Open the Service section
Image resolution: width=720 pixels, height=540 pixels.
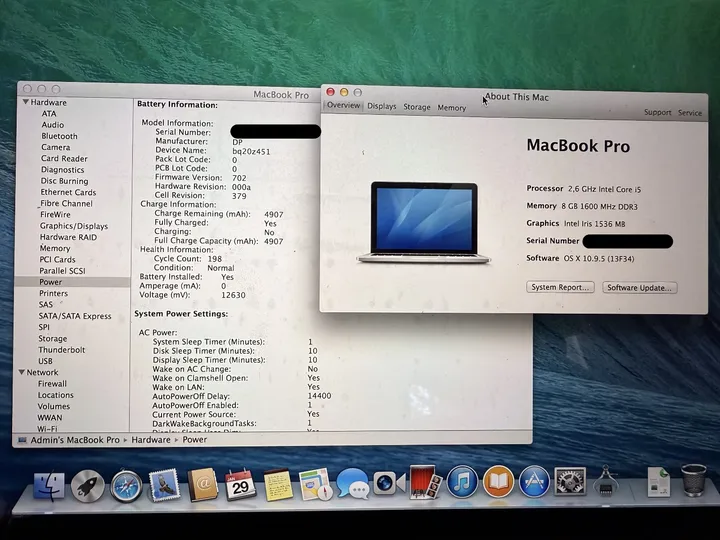[690, 113]
